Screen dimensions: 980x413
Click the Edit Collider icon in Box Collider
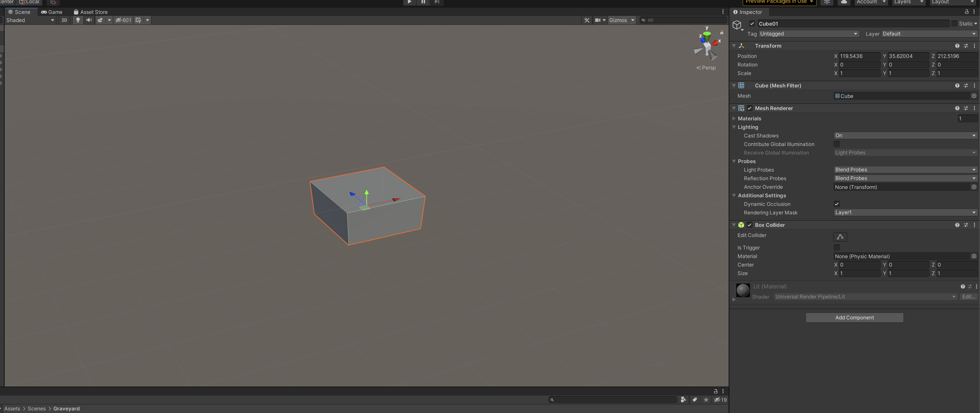click(840, 237)
